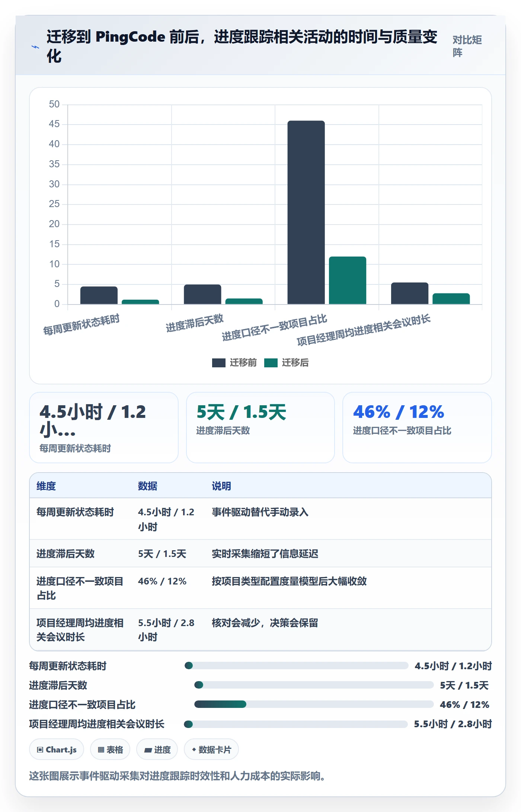Click the green 迁移后 bar for 进度滞后天数

point(244,301)
